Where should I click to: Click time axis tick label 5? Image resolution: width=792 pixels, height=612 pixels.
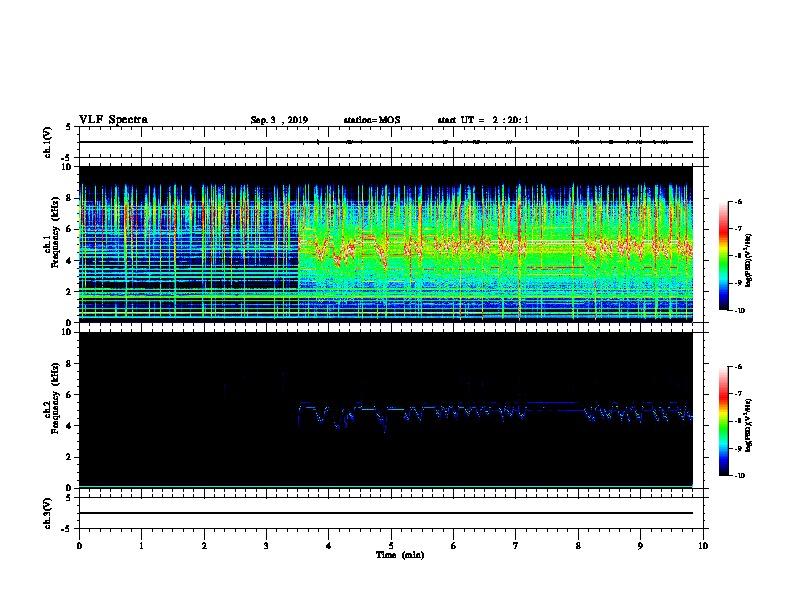(x=391, y=546)
